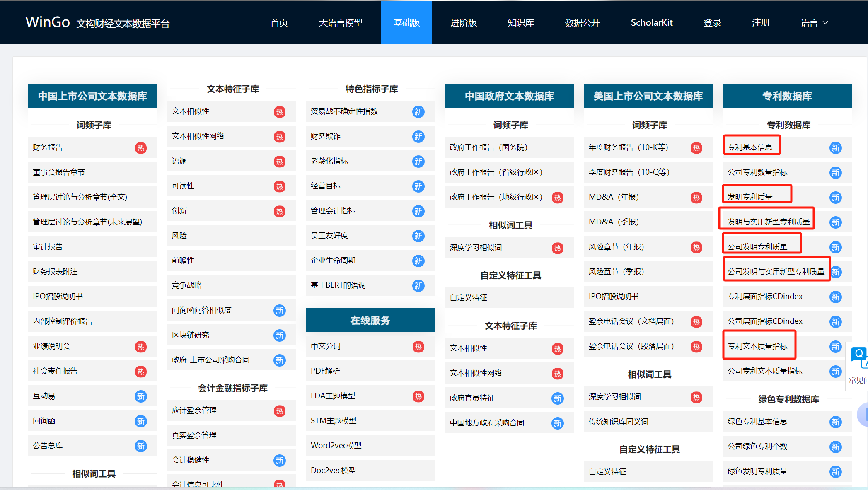Open 政府工作报告（国务院） entry

pyautogui.click(x=488, y=147)
